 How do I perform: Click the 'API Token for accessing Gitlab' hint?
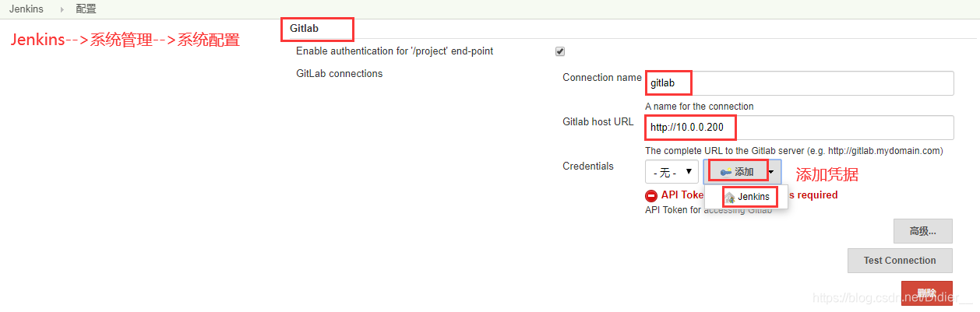[x=708, y=210]
